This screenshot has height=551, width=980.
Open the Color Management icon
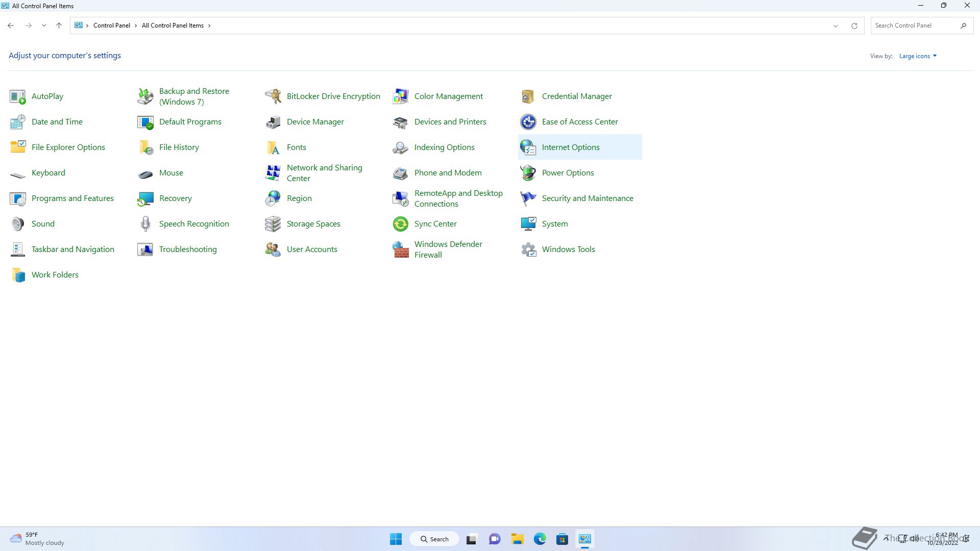(401, 96)
